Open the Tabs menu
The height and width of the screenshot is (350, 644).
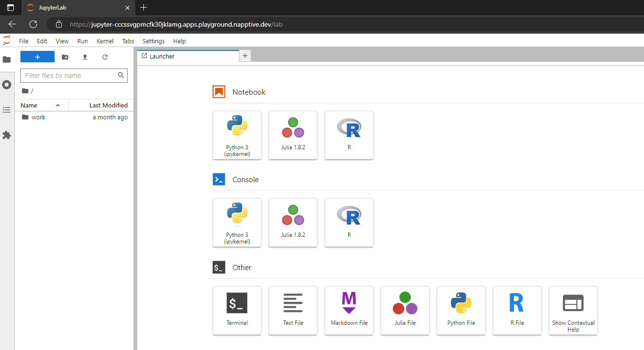[128, 41]
